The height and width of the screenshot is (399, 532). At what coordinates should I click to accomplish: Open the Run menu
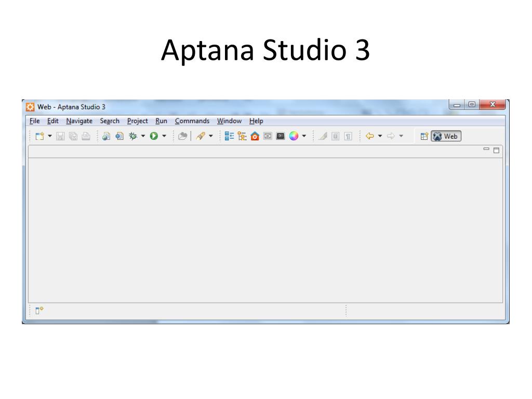tap(161, 121)
